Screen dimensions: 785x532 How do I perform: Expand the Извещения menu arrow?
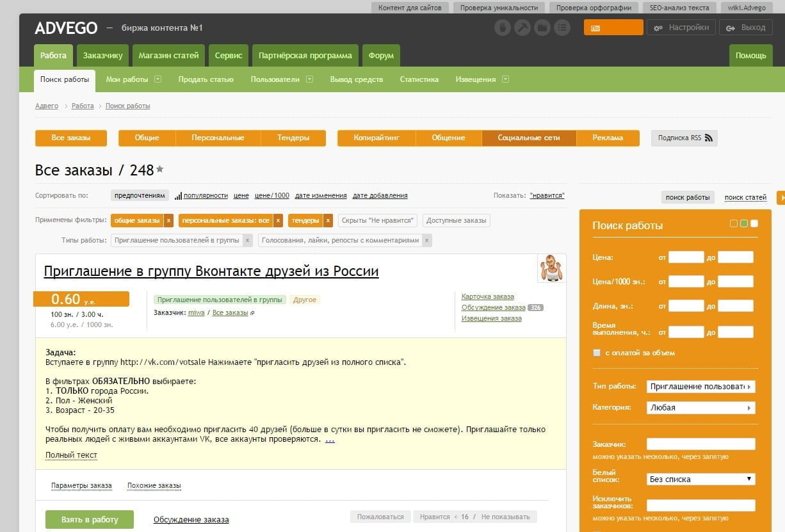pos(505,79)
